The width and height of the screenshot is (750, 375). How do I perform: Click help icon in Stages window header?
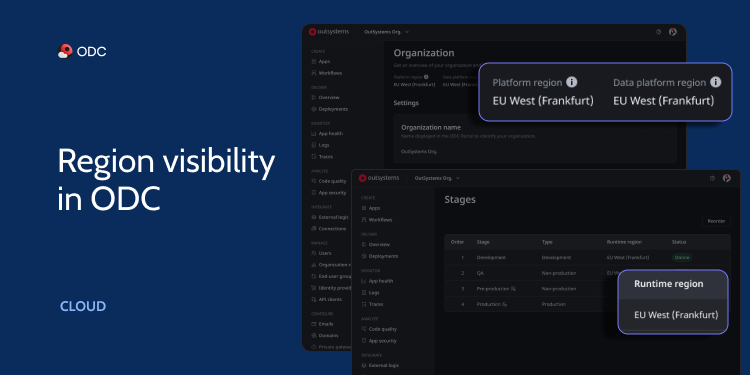click(x=712, y=178)
